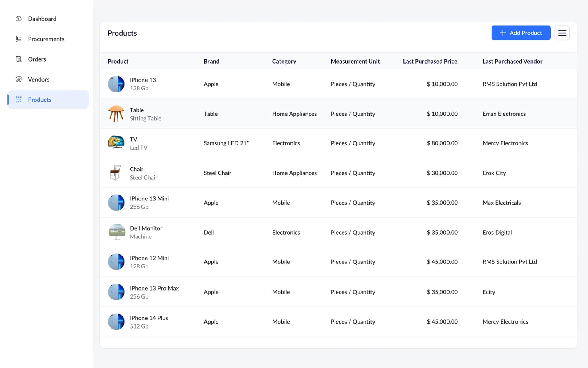Click the Steel Chair product thumbnail
This screenshot has height=368, width=588.
(x=115, y=173)
